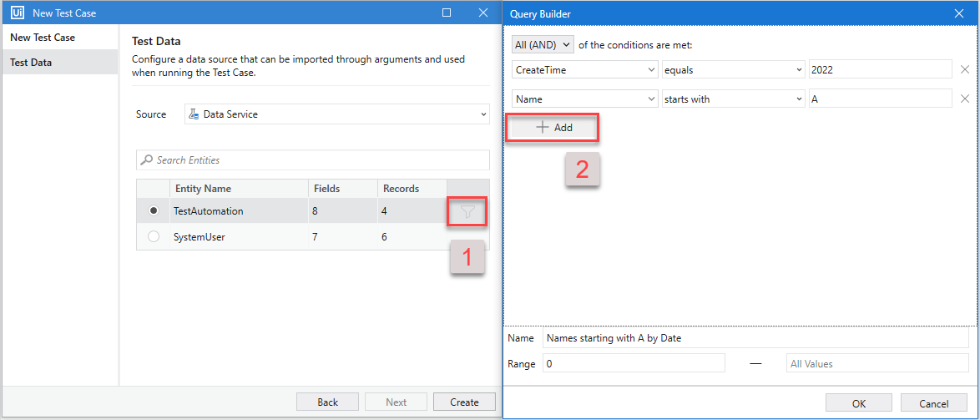Image resolution: width=980 pixels, height=420 pixels.
Task: Open the CreateTime field dropdown
Action: pos(585,70)
